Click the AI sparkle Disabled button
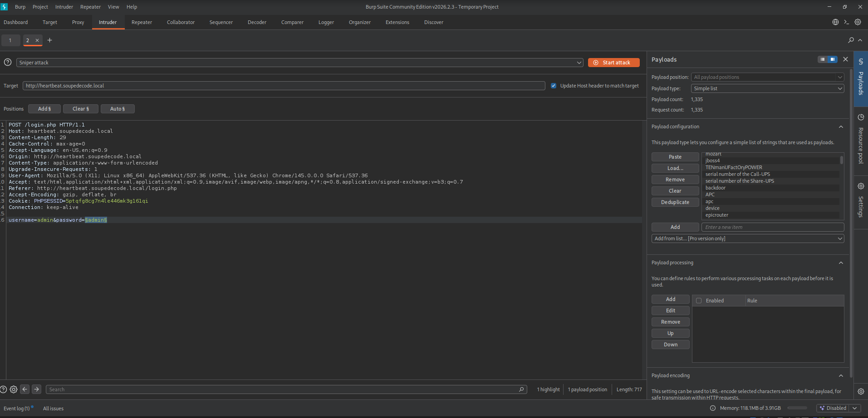 (833, 408)
